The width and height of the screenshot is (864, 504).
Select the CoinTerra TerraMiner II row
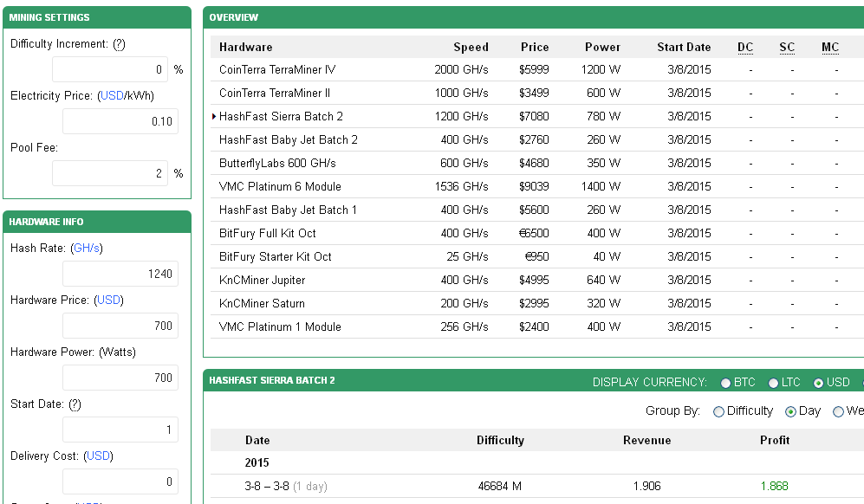point(537,93)
